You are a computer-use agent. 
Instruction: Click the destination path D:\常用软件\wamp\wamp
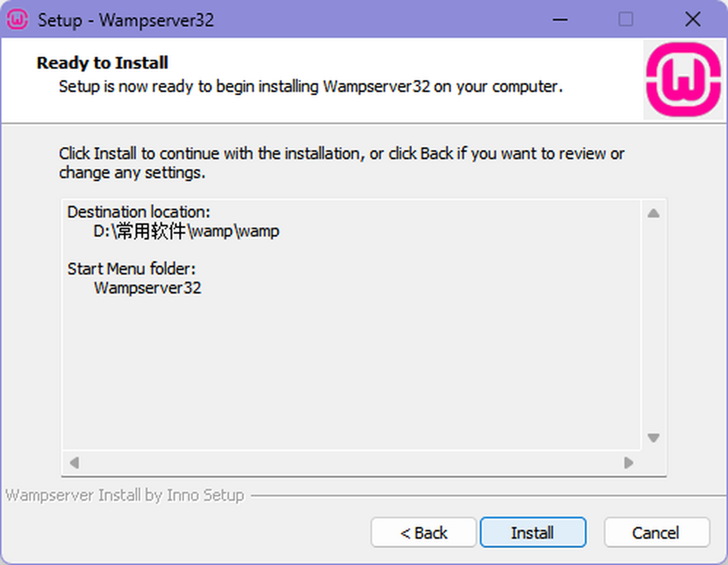pos(186,231)
